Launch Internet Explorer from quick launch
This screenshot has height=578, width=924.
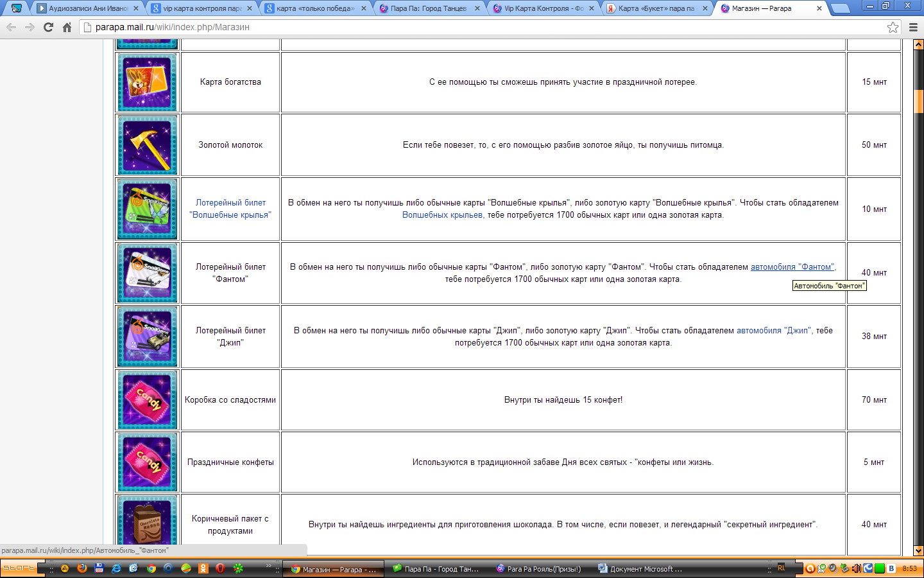[x=116, y=568]
